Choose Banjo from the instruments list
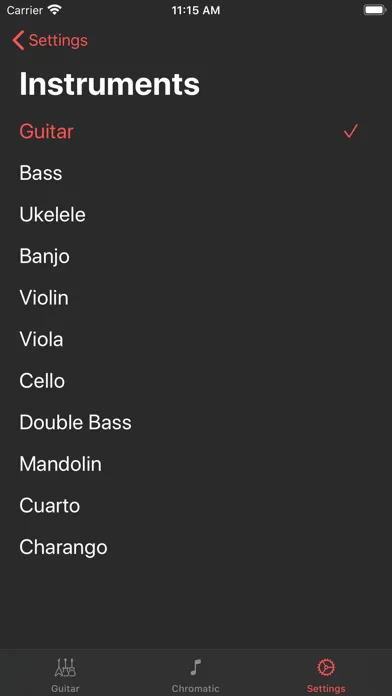 196,257
